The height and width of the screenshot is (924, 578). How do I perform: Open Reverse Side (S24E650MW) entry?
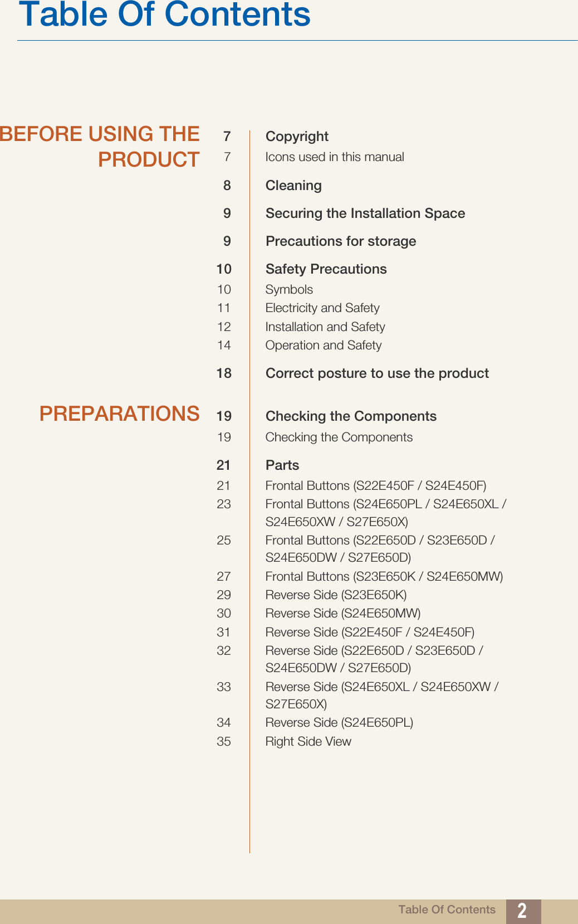[343, 614]
